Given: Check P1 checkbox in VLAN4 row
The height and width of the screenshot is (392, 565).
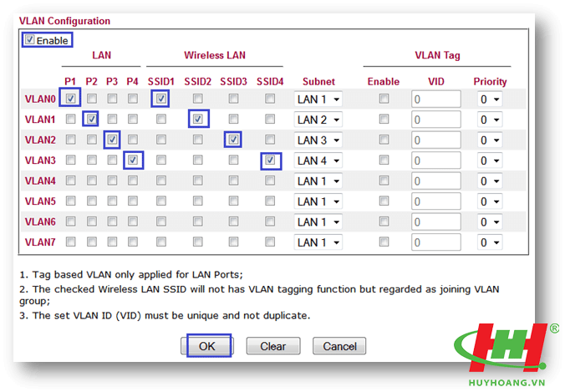Looking at the screenshot, I should pos(71,181).
